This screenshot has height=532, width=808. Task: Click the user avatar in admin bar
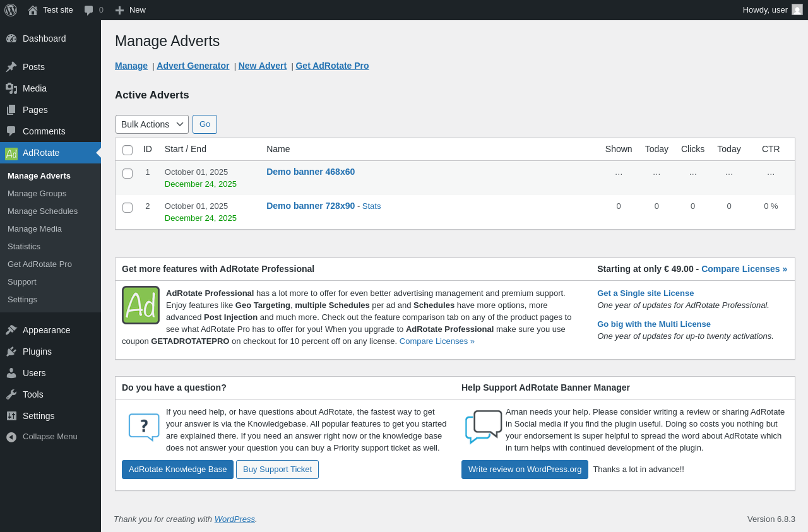[797, 9]
